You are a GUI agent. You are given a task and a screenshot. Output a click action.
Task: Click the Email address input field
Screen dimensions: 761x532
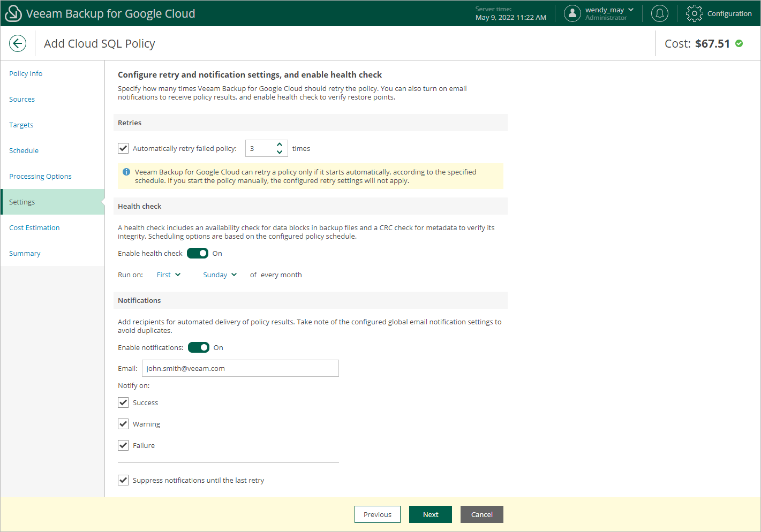tap(240, 368)
